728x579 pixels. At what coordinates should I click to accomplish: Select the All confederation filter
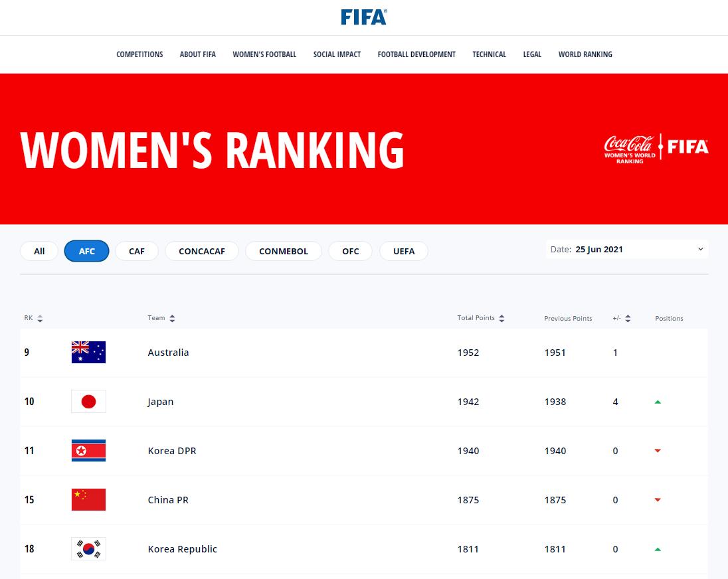click(39, 251)
